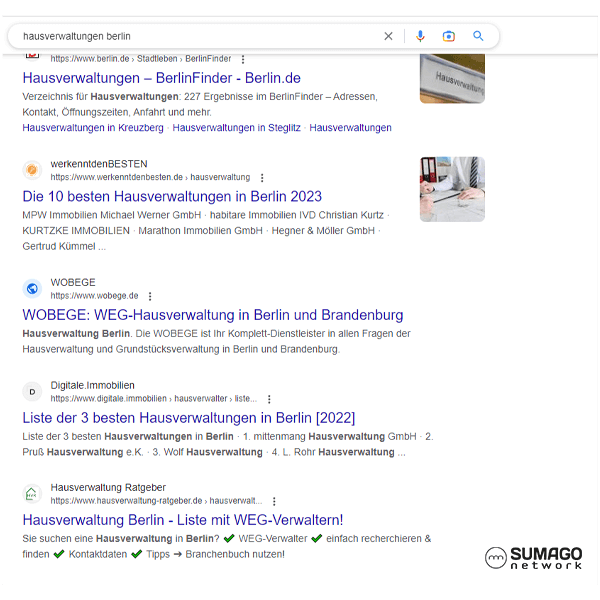Open the options dots next to the werkenntdenbesten.de URL

click(262, 178)
